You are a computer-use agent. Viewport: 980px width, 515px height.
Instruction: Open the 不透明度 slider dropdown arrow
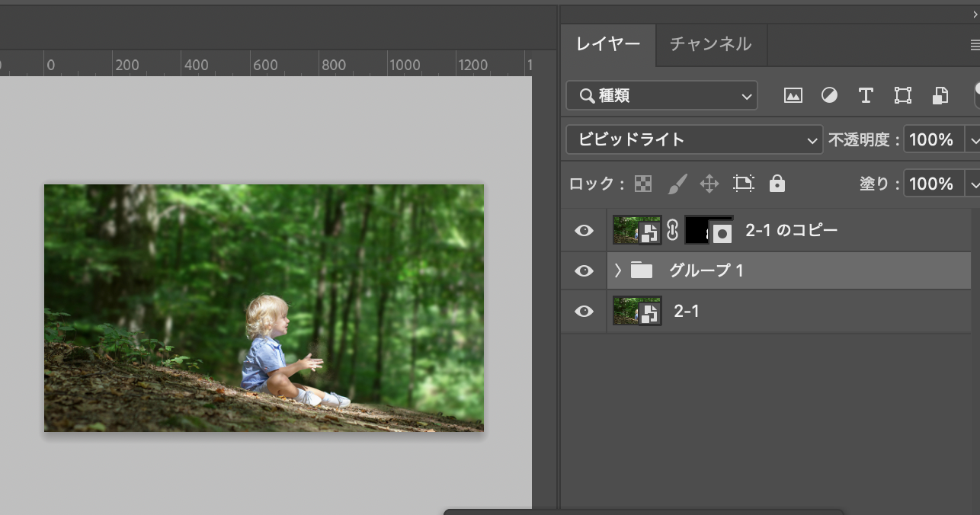pos(972,139)
